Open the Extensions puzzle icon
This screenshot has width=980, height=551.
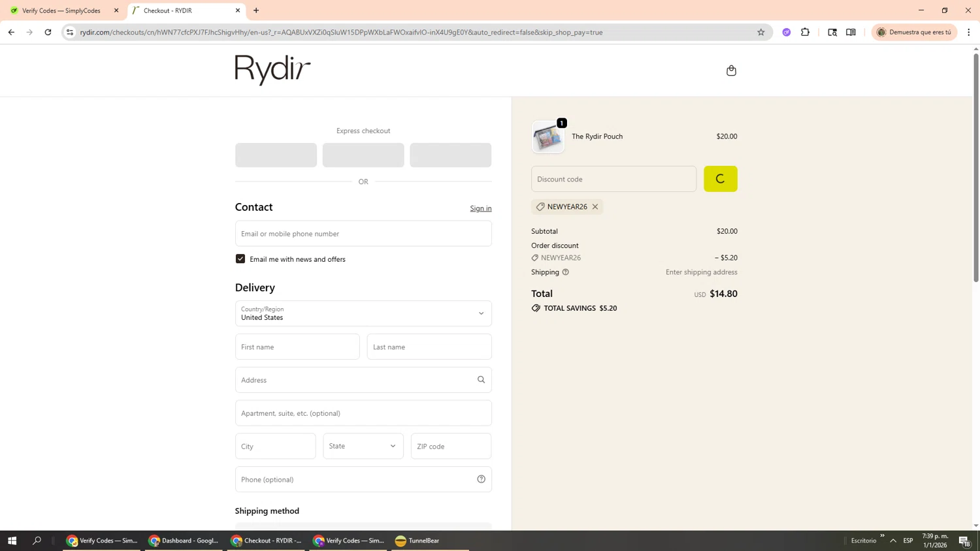tap(805, 32)
